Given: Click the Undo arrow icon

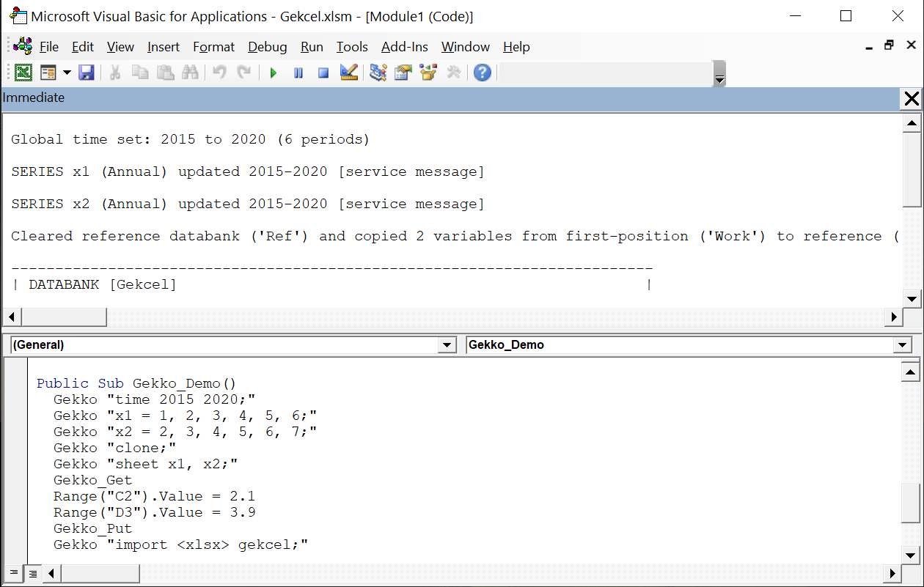Looking at the screenshot, I should [219, 73].
